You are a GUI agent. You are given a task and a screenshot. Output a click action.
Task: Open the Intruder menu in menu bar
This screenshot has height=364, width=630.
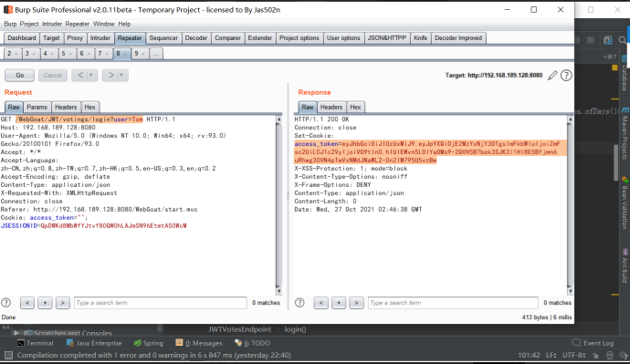(x=52, y=24)
